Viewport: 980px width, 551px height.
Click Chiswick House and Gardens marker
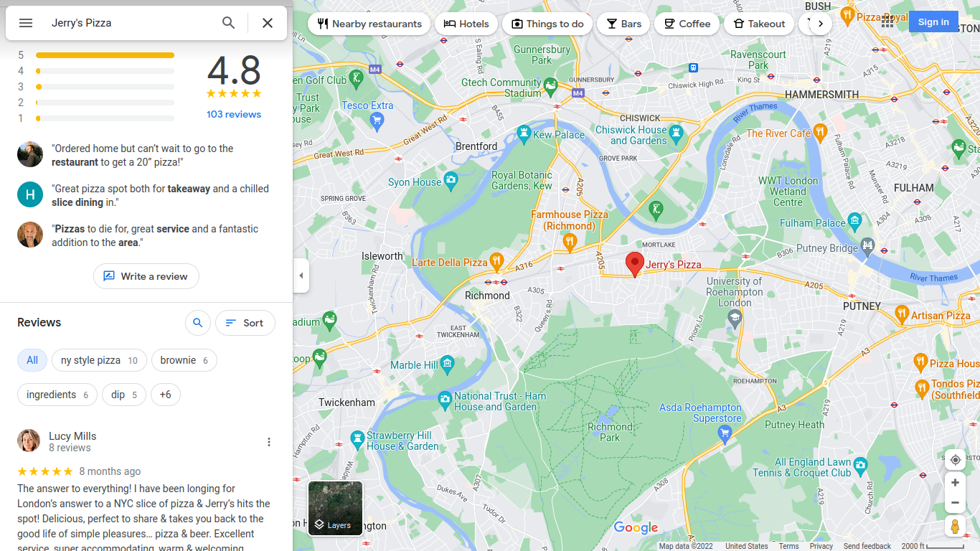(x=676, y=135)
